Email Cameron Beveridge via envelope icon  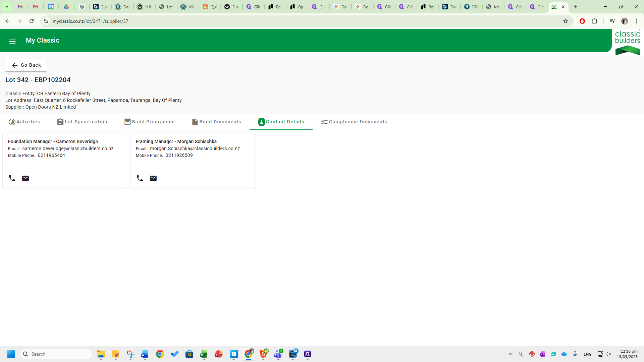25,178
